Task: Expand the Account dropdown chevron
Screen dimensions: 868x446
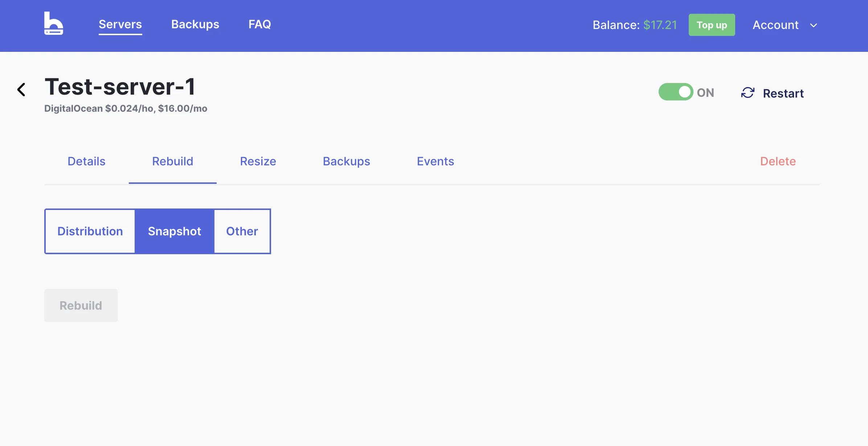Action: tap(814, 25)
